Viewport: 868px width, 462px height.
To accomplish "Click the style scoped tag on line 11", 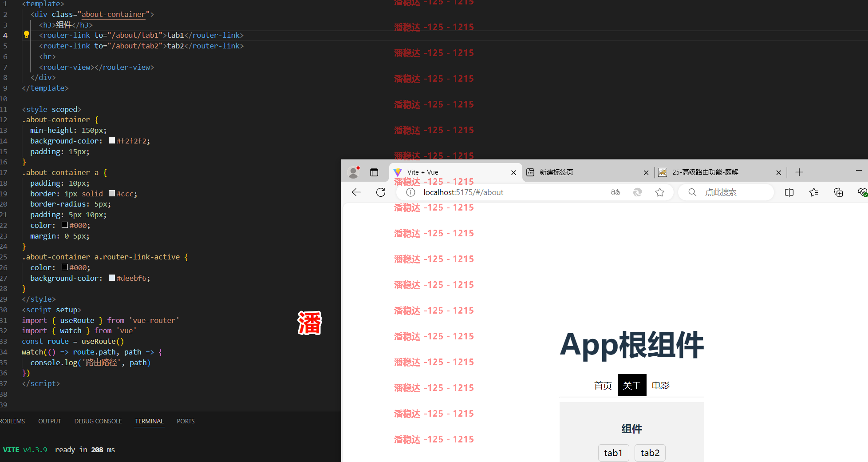I will [51, 109].
